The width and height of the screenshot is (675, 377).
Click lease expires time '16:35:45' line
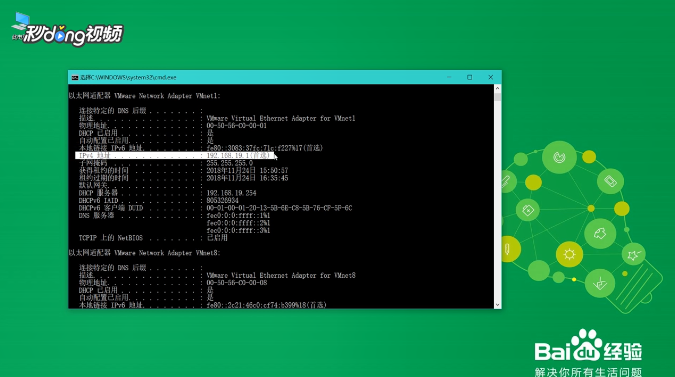(x=247, y=178)
